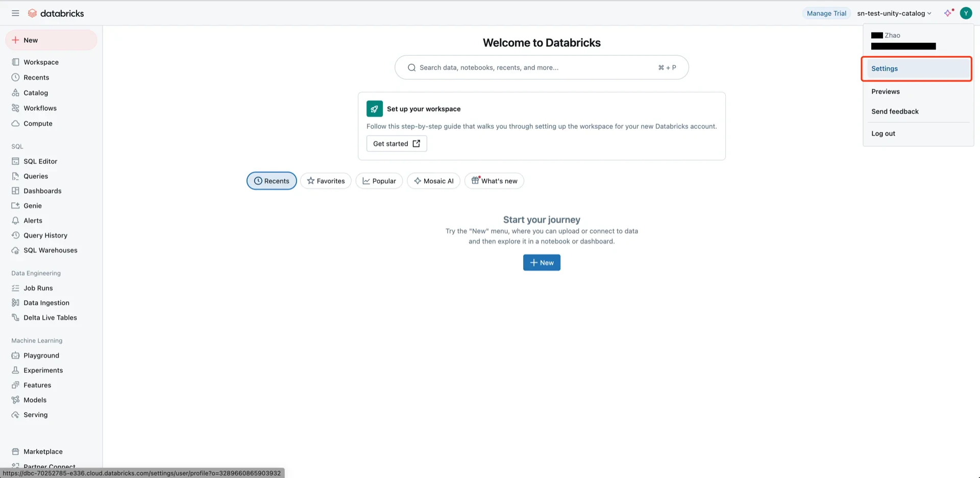This screenshot has height=478, width=980.
Task: Go to SQL Warehouses page
Action: click(51, 250)
